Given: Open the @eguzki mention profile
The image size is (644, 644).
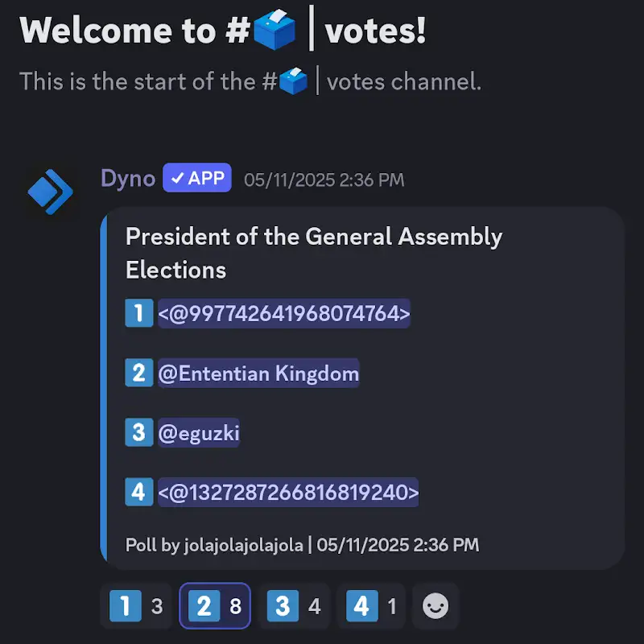Looking at the screenshot, I should pyautogui.click(x=199, y=434).
